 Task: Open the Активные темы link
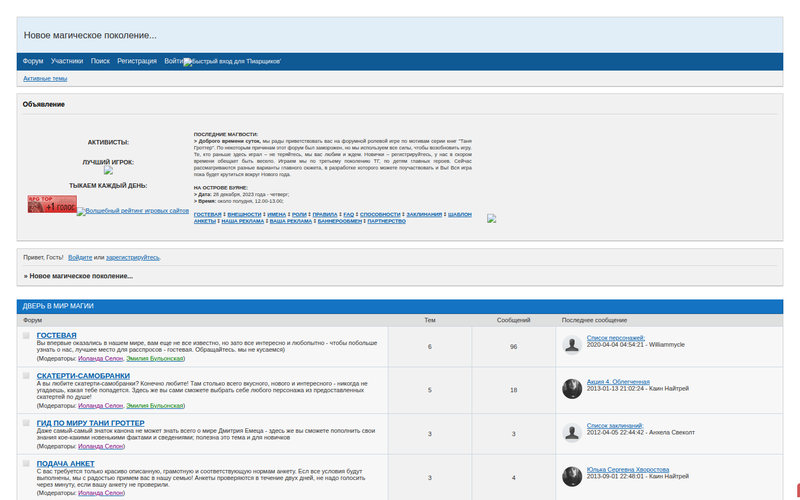point(45,78)
